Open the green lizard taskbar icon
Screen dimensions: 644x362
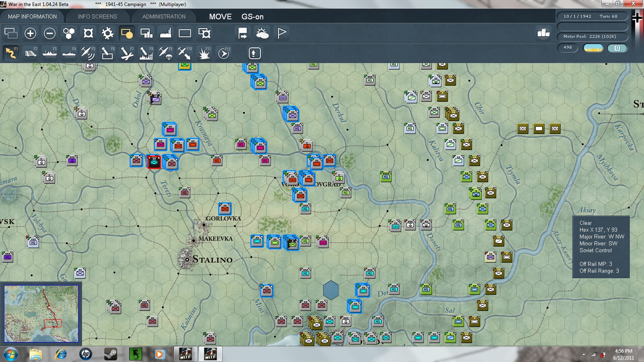(x=135, y=354)
